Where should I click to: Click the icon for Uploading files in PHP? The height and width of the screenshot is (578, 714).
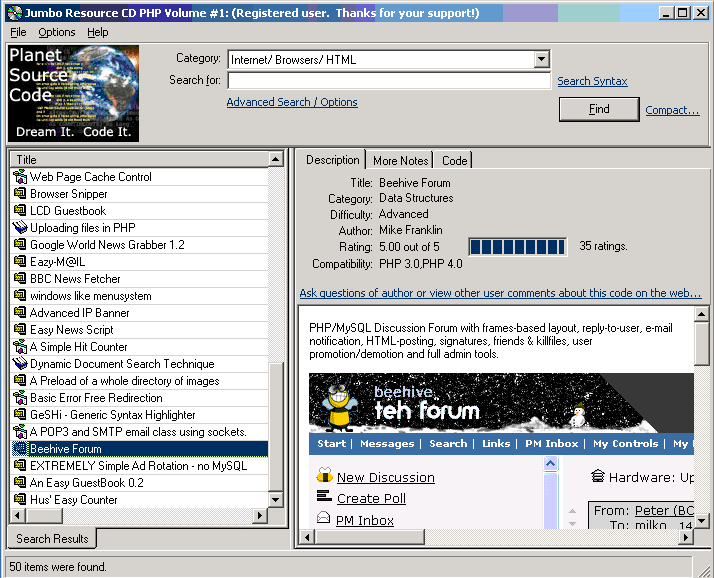click(20, 227)
